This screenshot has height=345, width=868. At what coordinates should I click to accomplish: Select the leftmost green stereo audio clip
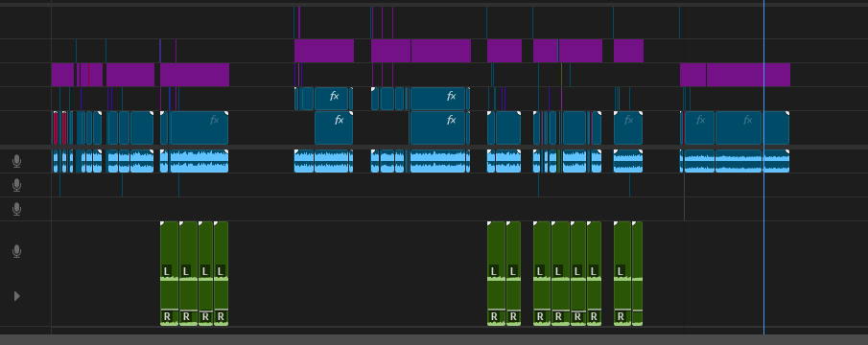pos(170,274)
